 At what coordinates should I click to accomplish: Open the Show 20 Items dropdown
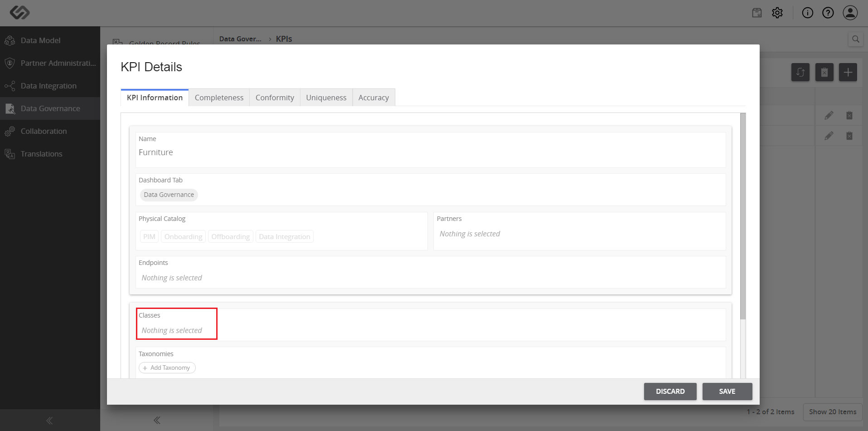point(832,411)
